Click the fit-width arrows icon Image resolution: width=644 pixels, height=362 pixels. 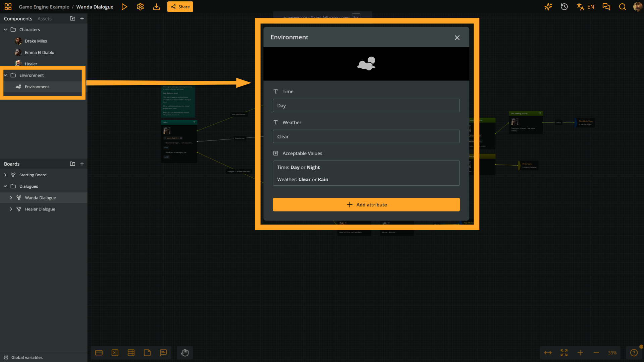(x=548, y=353)
